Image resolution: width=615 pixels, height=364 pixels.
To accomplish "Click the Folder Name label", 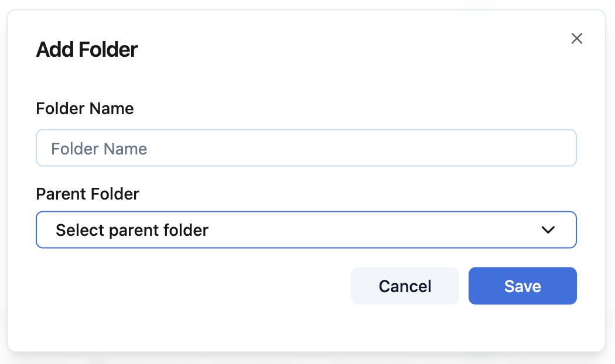I will coord(85,109).
